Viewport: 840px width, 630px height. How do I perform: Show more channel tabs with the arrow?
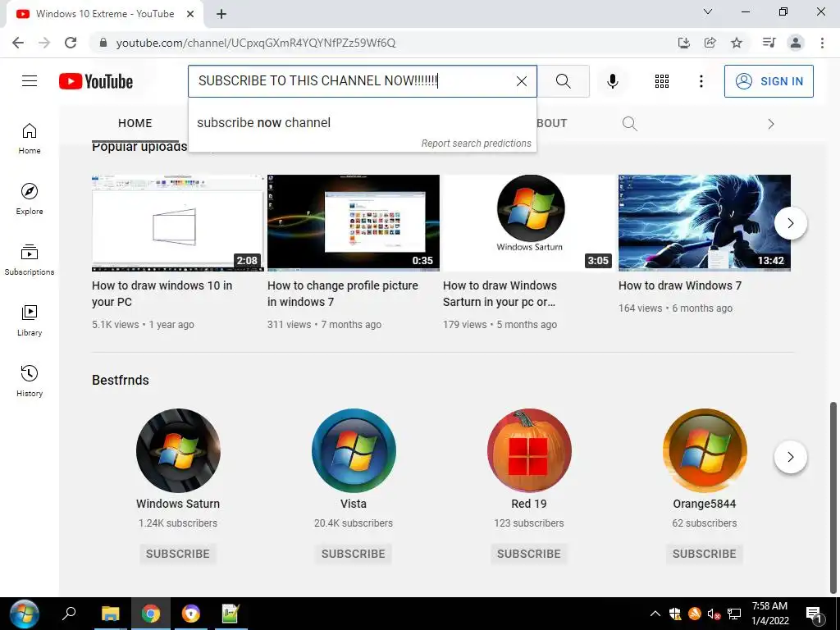pyautogui.click(x=771, y=124)
